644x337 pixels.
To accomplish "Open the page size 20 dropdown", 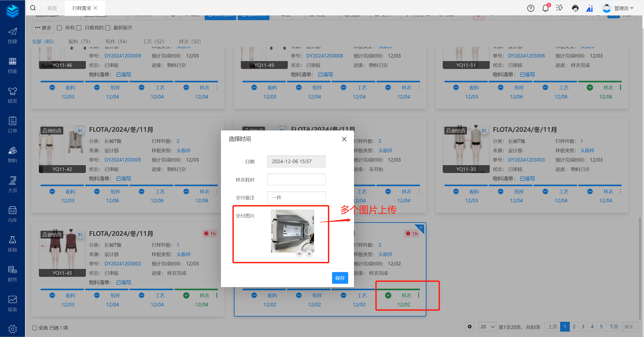I will [x=487, y=327].
